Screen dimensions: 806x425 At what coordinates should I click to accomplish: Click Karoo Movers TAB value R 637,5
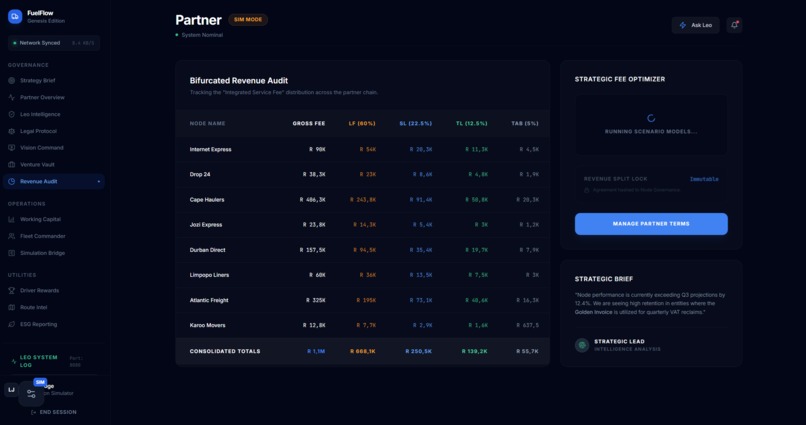527,325
